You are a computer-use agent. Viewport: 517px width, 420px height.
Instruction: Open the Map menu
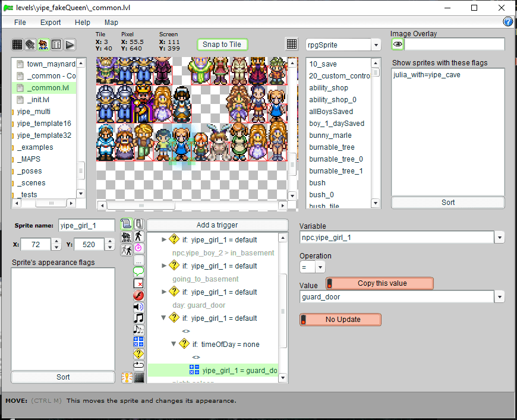click(111, 23)
